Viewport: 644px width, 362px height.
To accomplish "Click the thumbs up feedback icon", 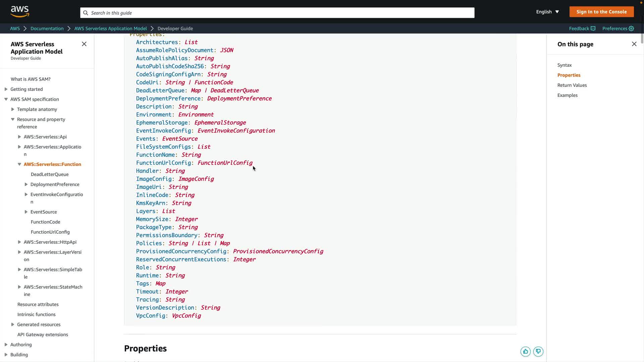I will tap(525, 351).
